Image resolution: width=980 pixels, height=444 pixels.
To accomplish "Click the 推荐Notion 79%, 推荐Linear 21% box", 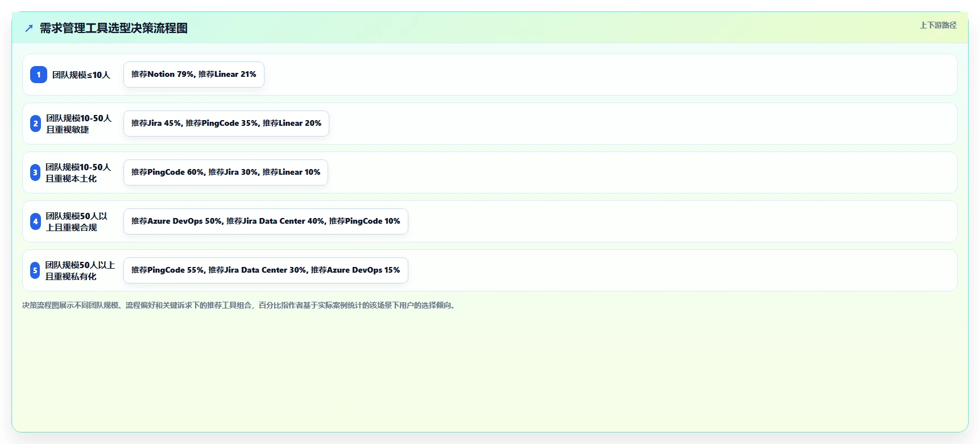I will point(194,75).
